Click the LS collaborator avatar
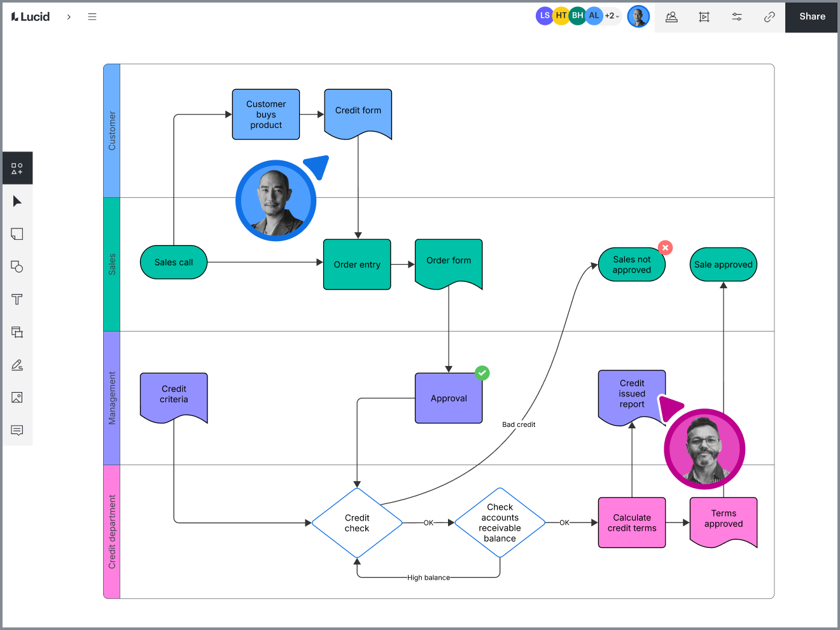The image size is (840, 630). [x=544, y=16]
